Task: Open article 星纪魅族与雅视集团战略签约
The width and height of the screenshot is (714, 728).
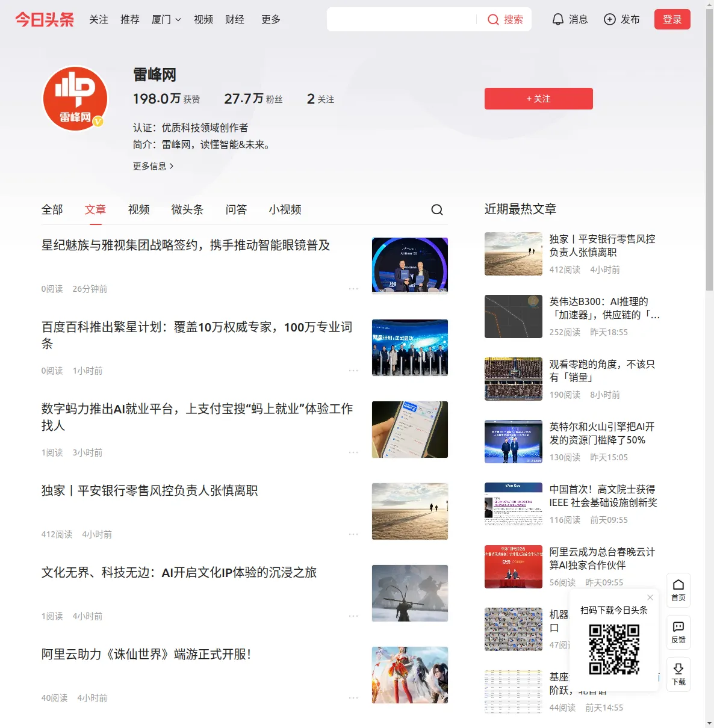Action: coord(186,245)
